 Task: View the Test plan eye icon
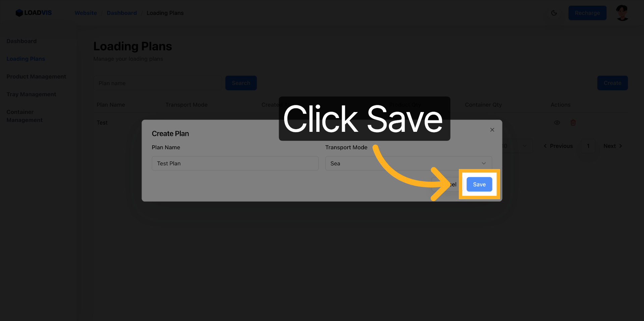pos(557,123)
